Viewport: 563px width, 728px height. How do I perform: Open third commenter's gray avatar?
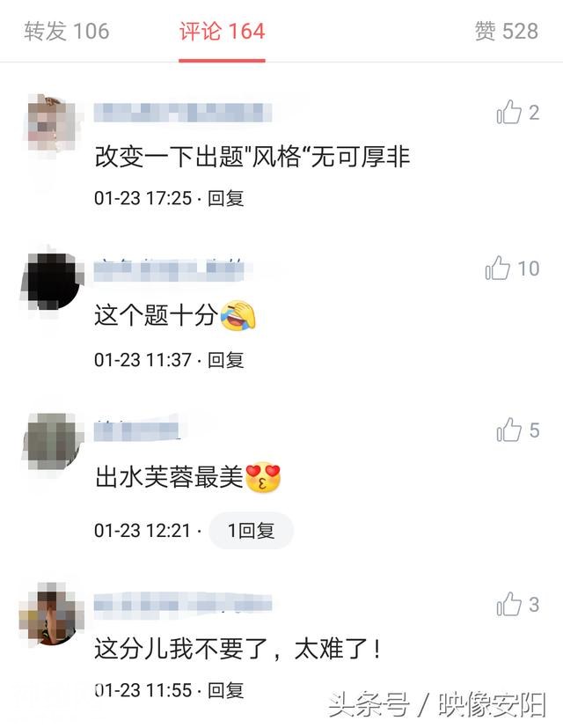point(52,442)
